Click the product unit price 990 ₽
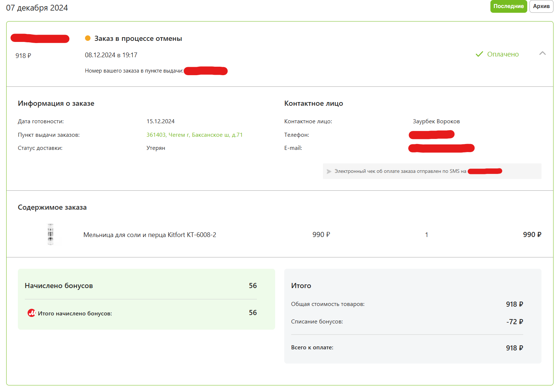559x392 pixels. [321, 235]
